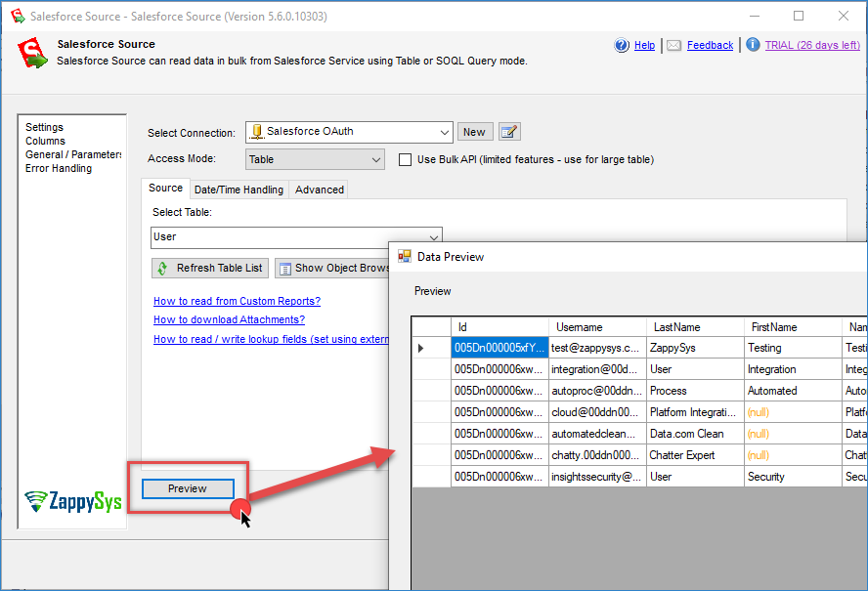The image size is (868, 591).
Task: Click Show Object Browser button
Action: point(332,269)
